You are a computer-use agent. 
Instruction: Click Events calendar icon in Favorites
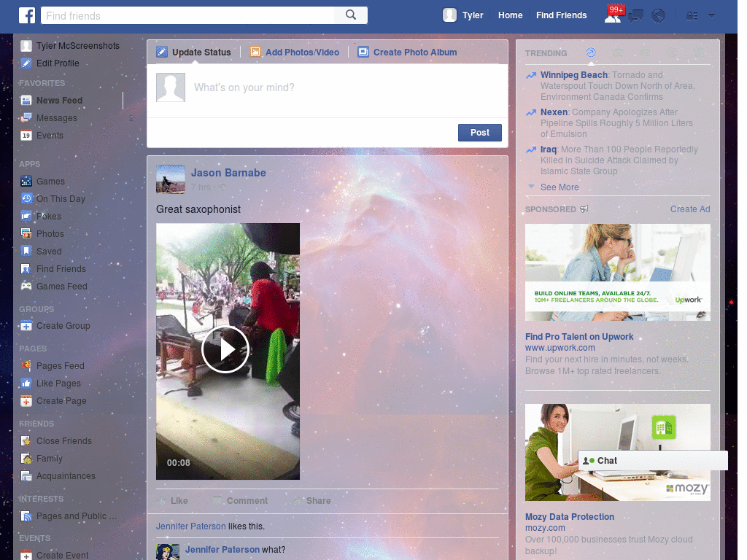26,136
